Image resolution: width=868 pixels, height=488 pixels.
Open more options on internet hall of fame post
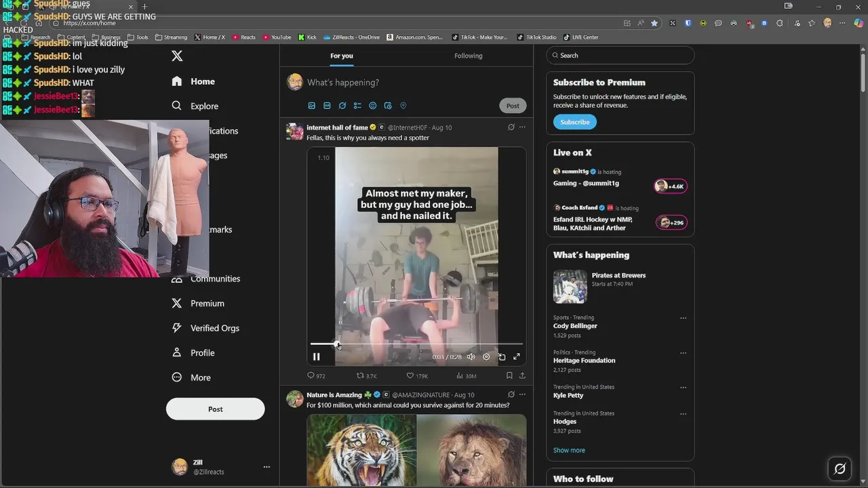point(522,127)
